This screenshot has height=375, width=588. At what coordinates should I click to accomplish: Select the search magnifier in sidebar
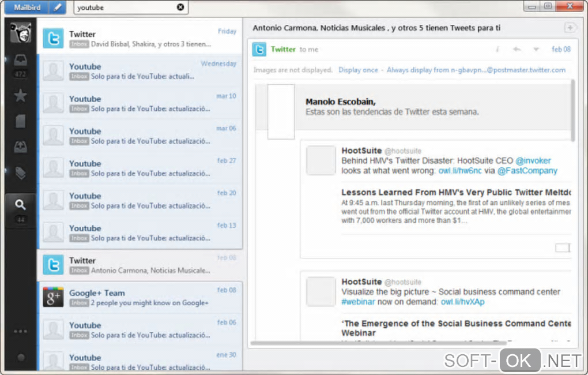[20, 205]
